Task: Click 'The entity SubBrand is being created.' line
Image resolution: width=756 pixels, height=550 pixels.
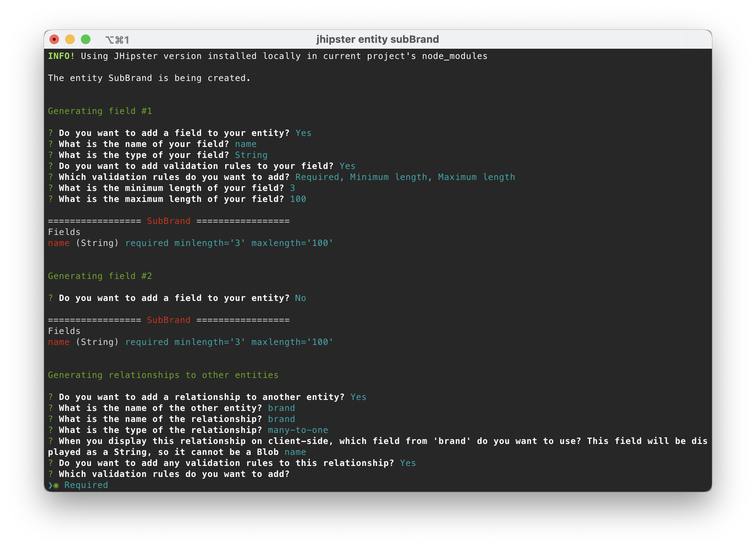Action: tap(149, 78)
